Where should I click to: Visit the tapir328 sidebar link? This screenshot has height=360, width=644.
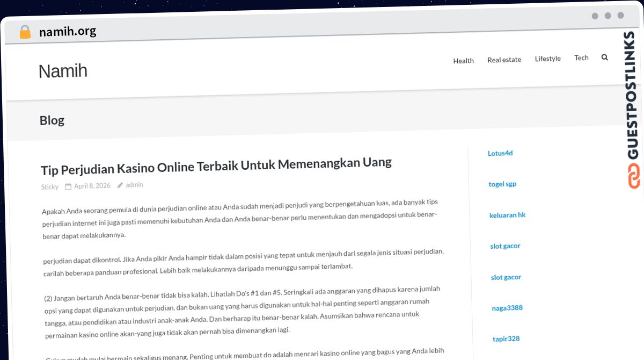tap(506, 339)
